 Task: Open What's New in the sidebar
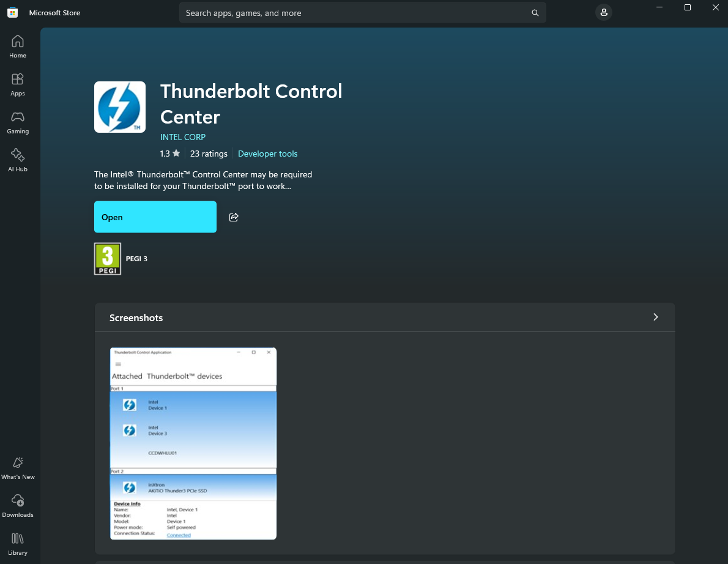click(x=18, y=468)
